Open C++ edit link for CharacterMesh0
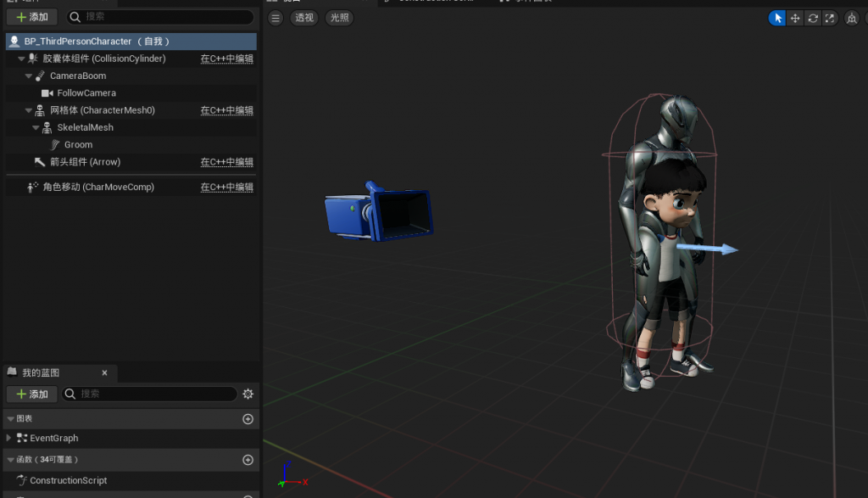868x498 pixels. (x=227, y=110)
